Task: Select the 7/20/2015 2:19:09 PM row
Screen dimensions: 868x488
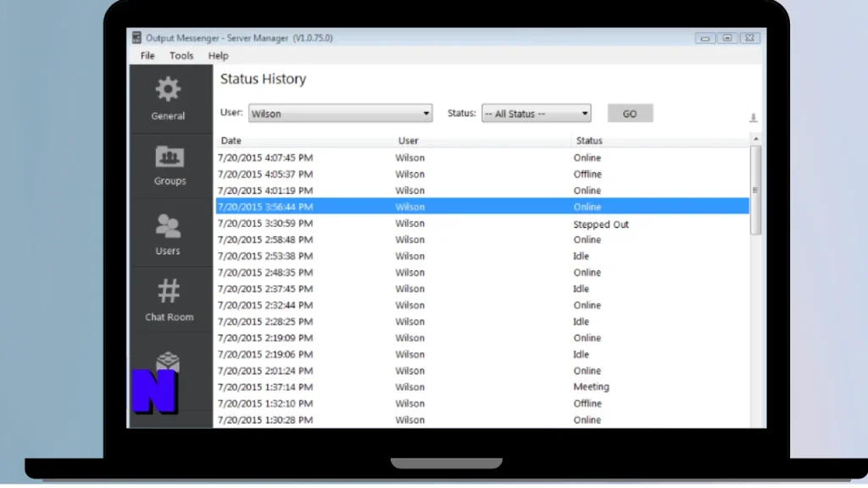Action: 482,337
